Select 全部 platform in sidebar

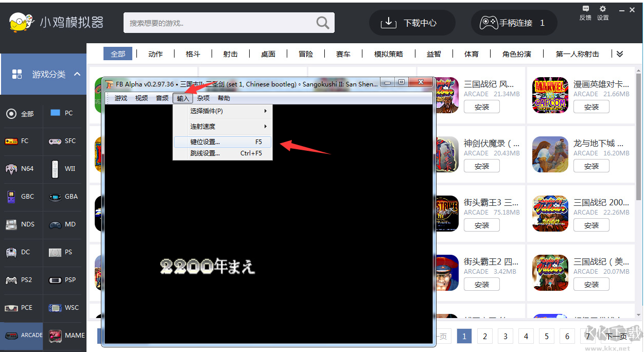click(x=21, y=114)
